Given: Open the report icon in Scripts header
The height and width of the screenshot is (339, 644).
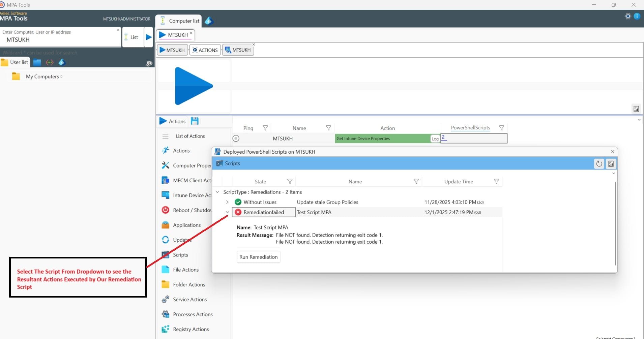Looking at the screenshot, I should [611, 164].
